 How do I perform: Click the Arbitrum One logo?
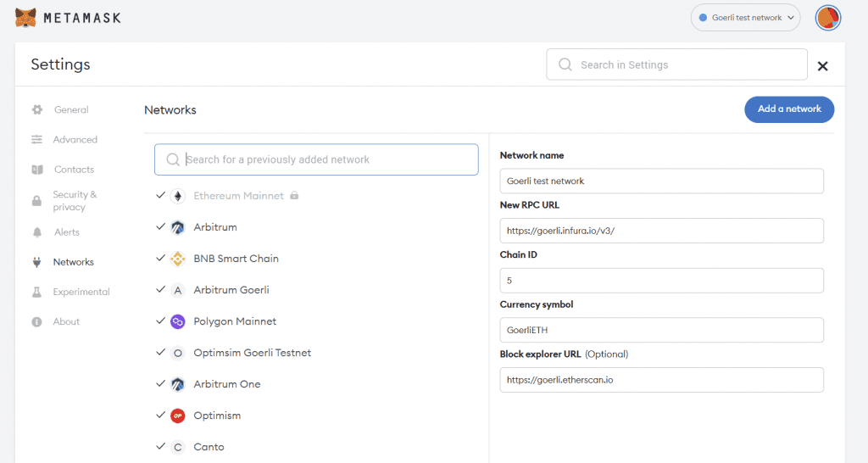[178, 384]
